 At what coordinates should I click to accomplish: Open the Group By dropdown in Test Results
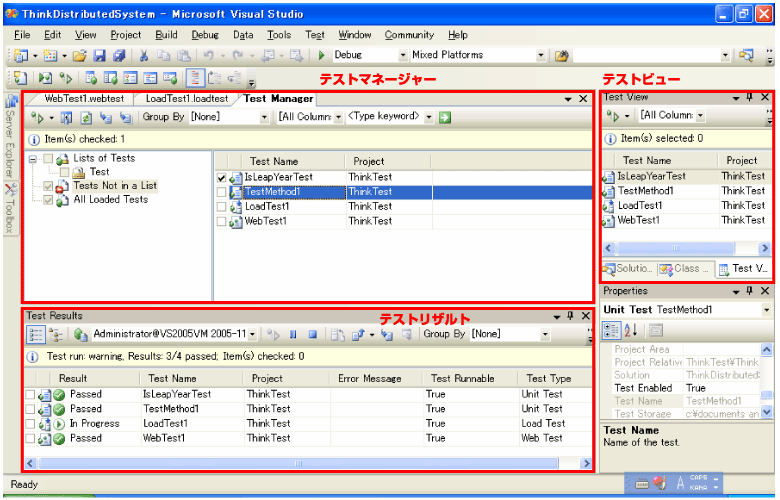click(545, 334)
